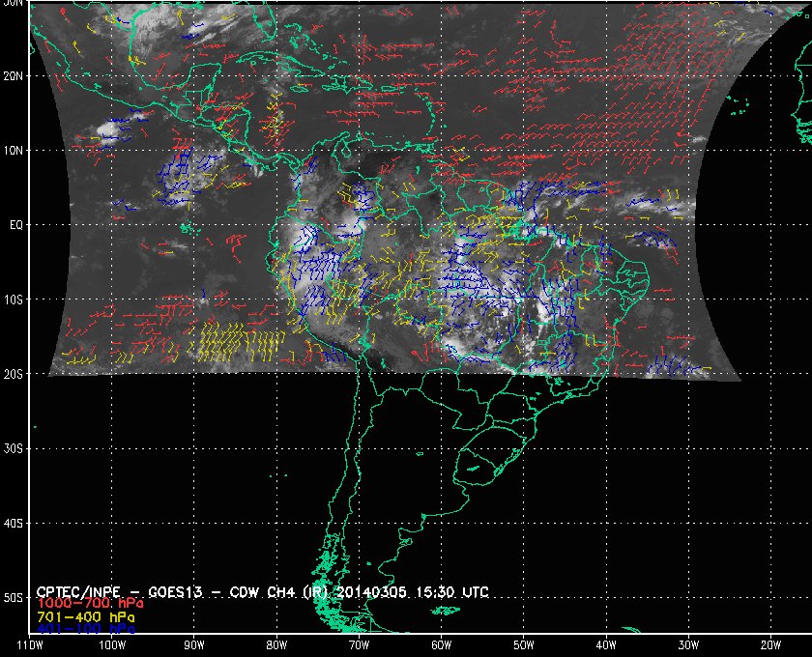This screenshot has width=812, height=657.
Task: Select the red 1000-700 hPa legend entry
Action: click(90, 604)
